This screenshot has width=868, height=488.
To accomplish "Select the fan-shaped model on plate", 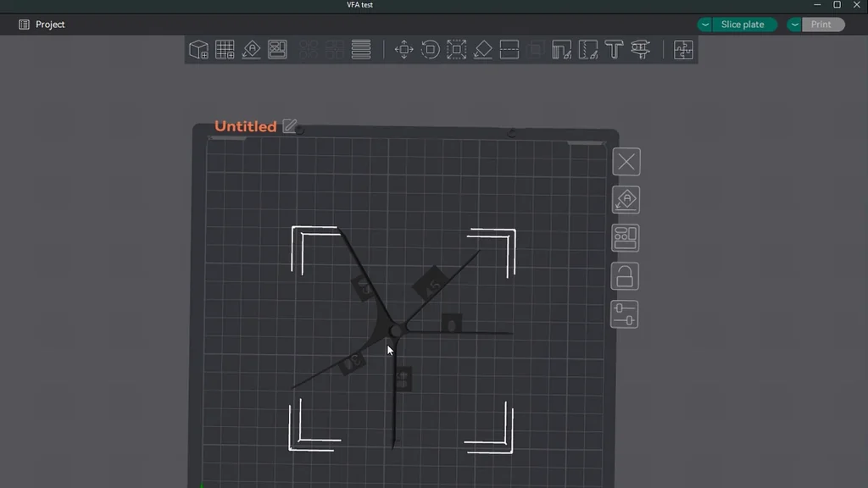I will 395,330.
